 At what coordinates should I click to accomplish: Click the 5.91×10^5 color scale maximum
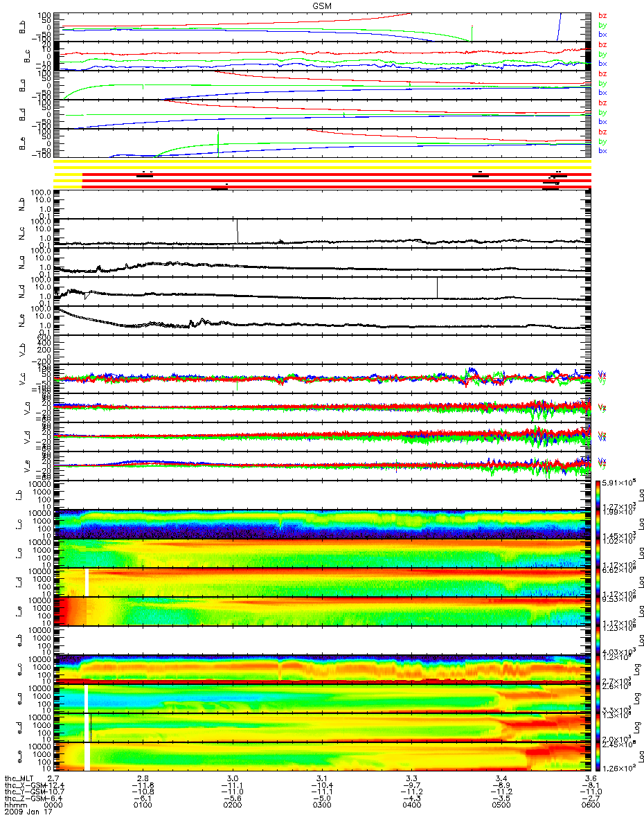tap(620, 483)
